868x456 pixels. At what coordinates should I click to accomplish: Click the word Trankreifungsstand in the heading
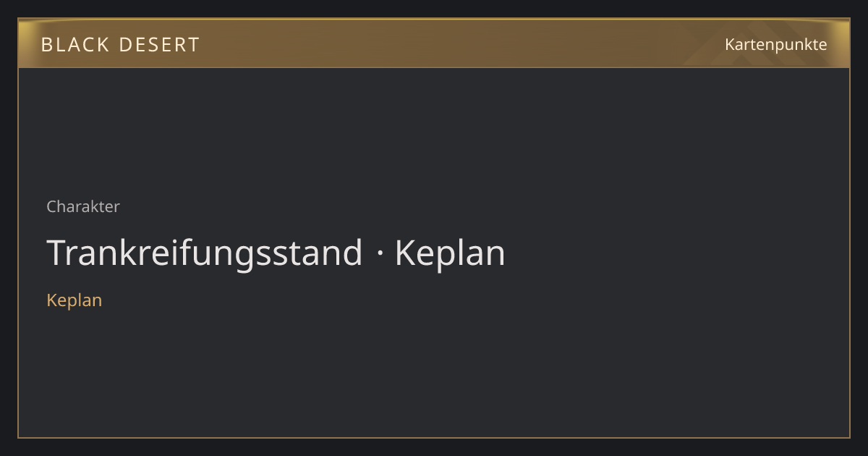point(205,254)
